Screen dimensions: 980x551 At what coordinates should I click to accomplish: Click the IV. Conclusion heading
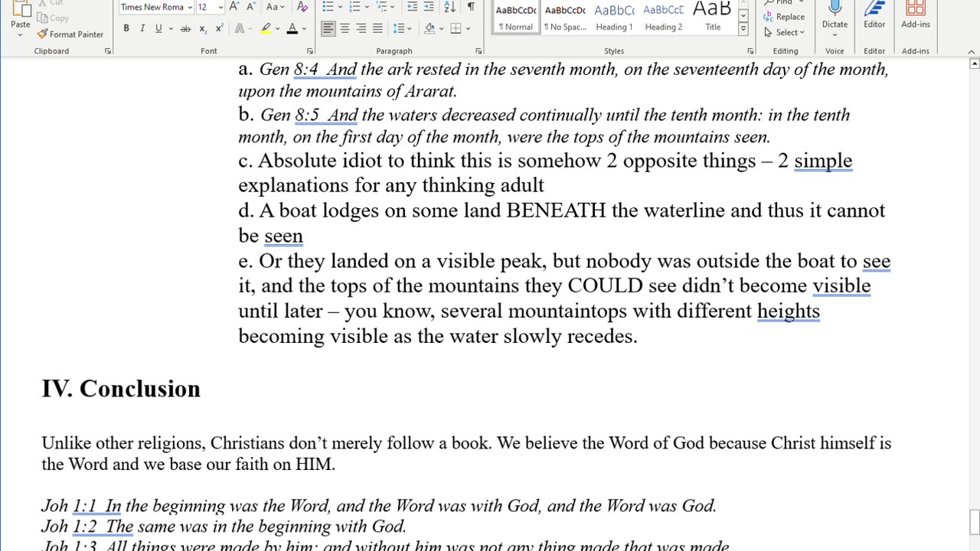pos(121,389)
